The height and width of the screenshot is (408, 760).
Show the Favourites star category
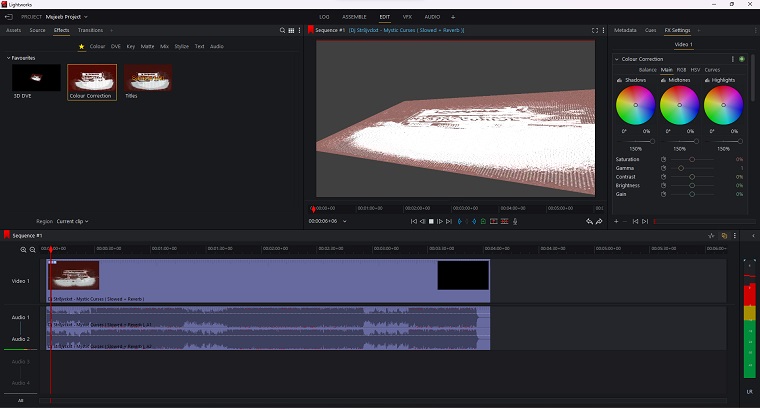(81, 47)
